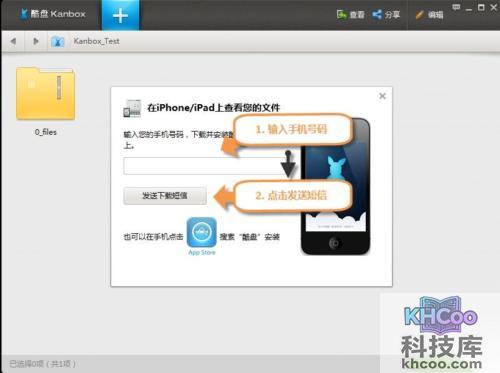
Task: Click the status bar selection count text
Action: tap(42, 364)
